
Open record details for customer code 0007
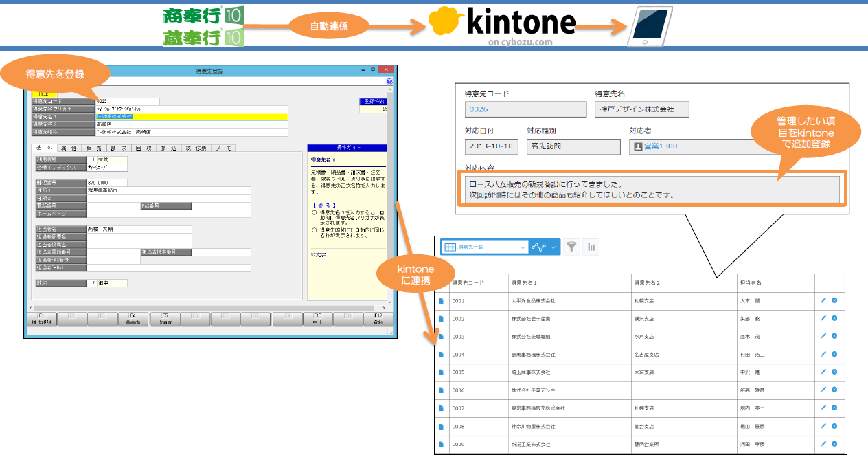[442, 408]
